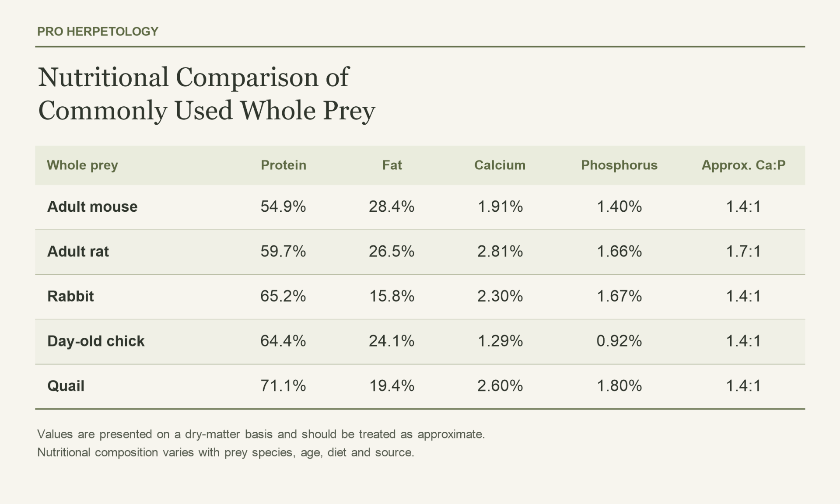840x504 pixels.
Task: Click the Protein column header
Action: pyautogui.click(x=283, y=165)
